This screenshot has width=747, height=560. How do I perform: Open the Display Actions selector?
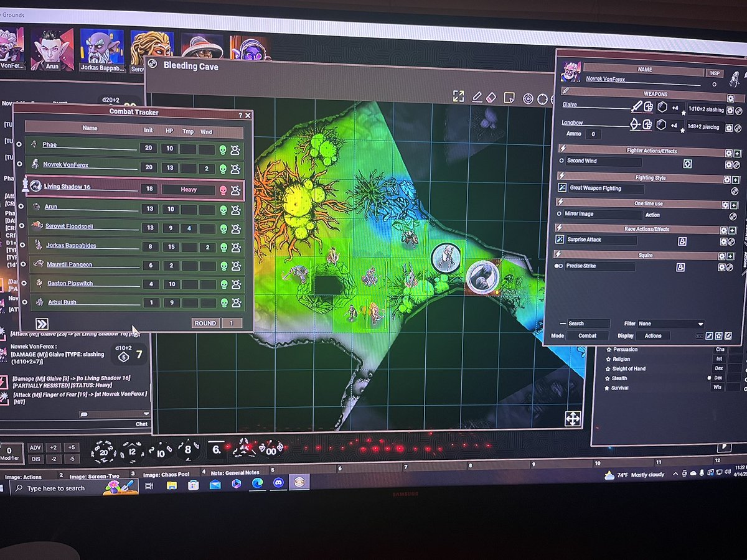(x=652, y=335)
